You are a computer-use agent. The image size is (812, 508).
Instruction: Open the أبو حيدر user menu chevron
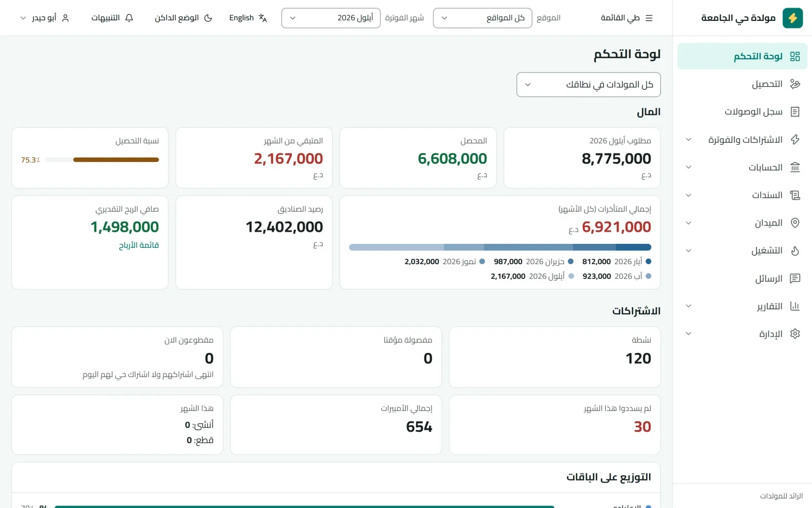[x=23, y=18]
